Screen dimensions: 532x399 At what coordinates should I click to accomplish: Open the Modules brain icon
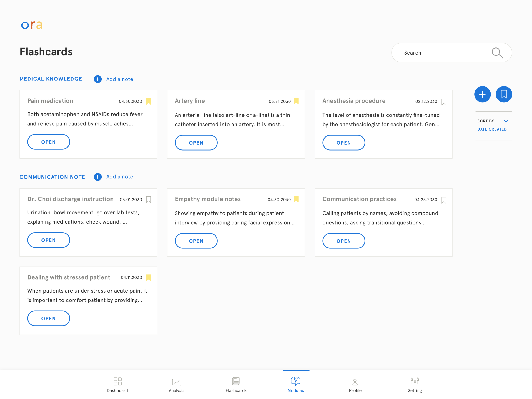click(296, 381)
